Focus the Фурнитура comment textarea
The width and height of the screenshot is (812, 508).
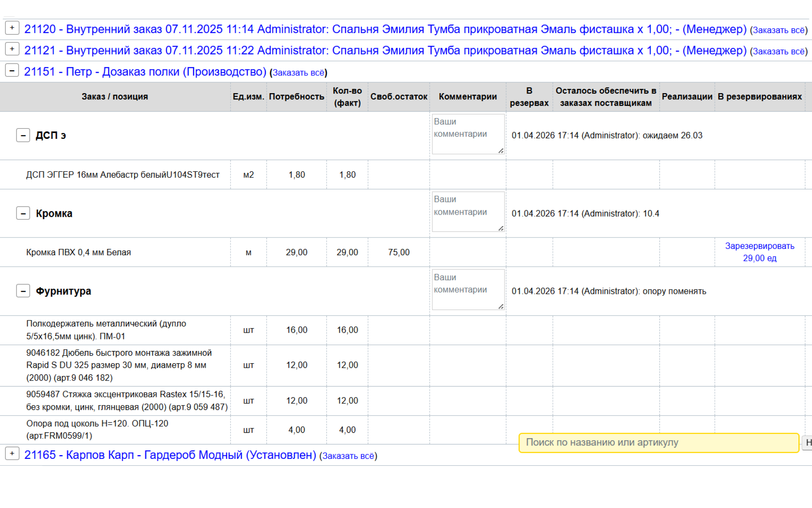468,290
